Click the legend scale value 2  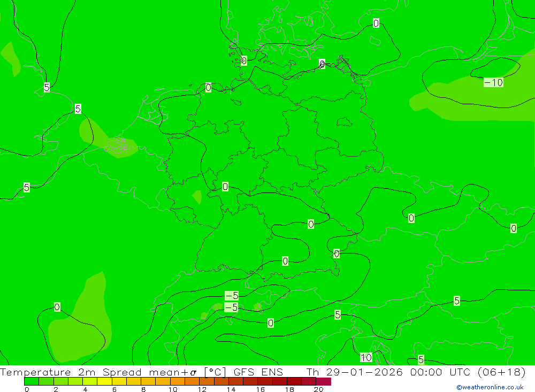coord(56,389)
